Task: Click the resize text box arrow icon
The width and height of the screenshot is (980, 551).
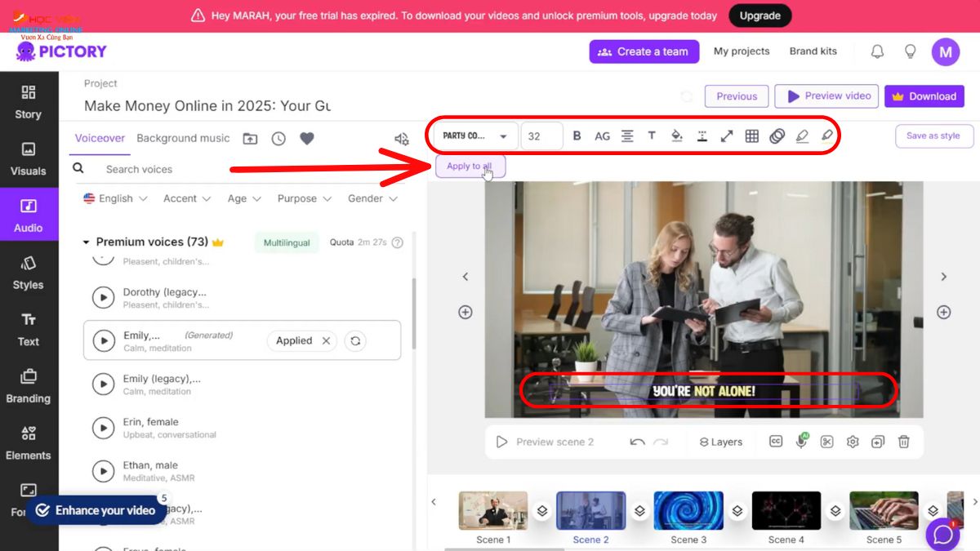Action: pyautogui.click(x=727, y=136)
